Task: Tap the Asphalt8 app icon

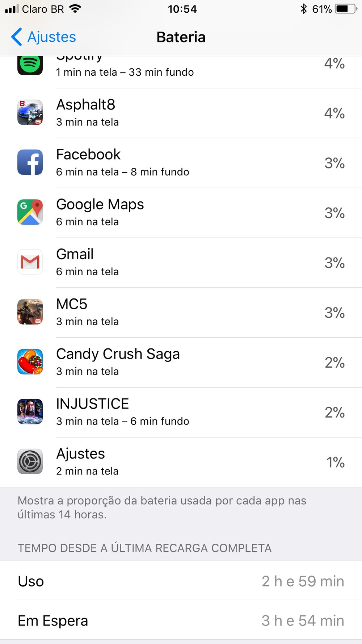Action: pyautogui.click(x=30, y=113)
